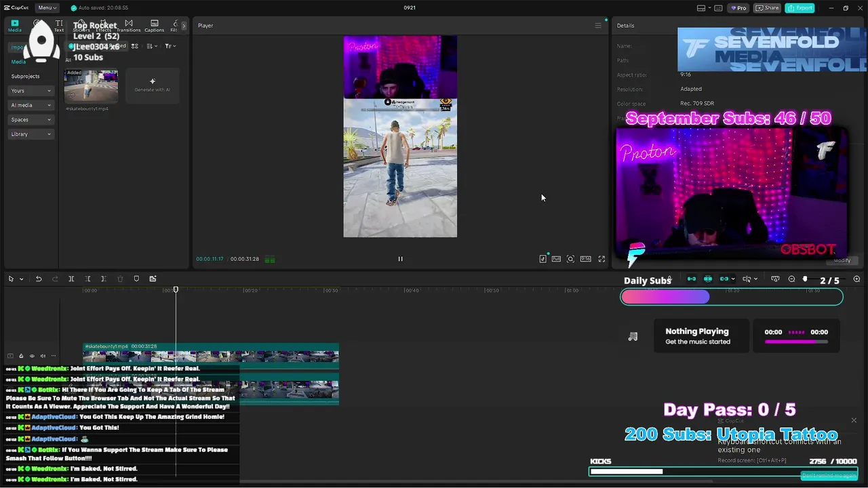
Task: Choose the Select pointer tool
Action: click(x=11, y=279)
